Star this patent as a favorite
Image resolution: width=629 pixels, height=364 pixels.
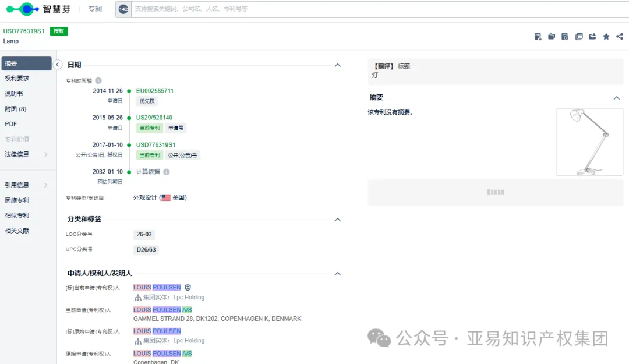tap(606, 36)
